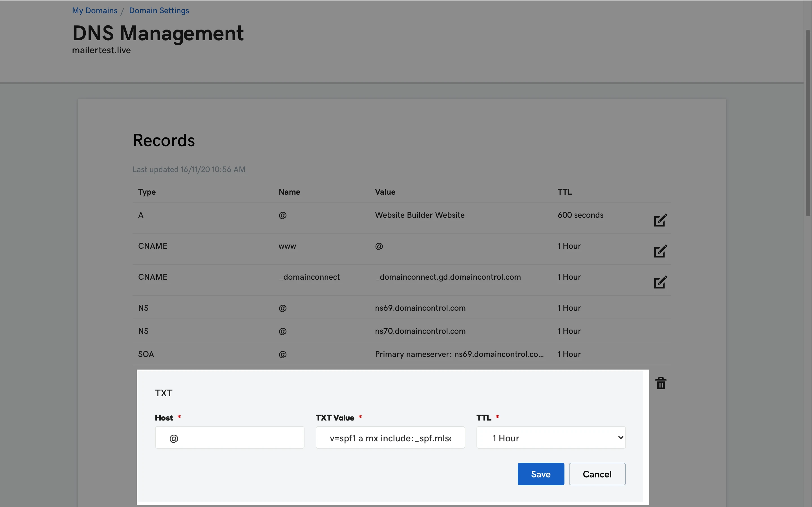
Task: Go to My Domains breadcrumb
Action: (95, 10)
